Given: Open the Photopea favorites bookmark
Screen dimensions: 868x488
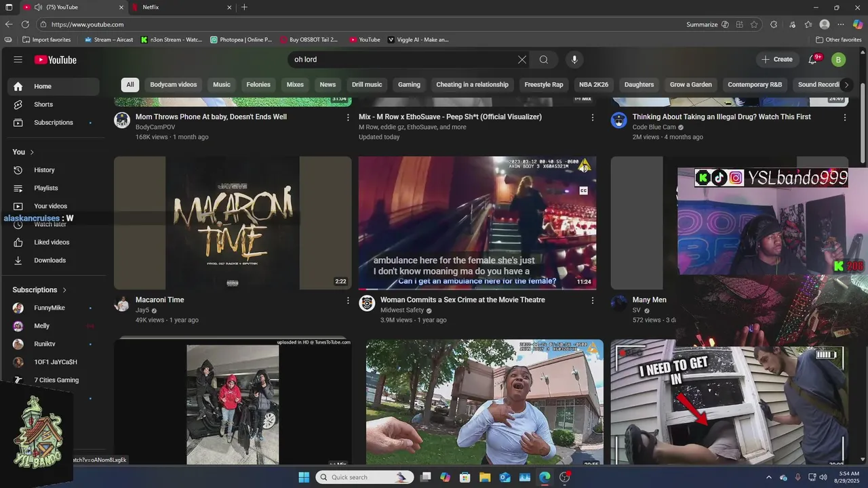Looking at the screenshot, I should tap(241, 40).
